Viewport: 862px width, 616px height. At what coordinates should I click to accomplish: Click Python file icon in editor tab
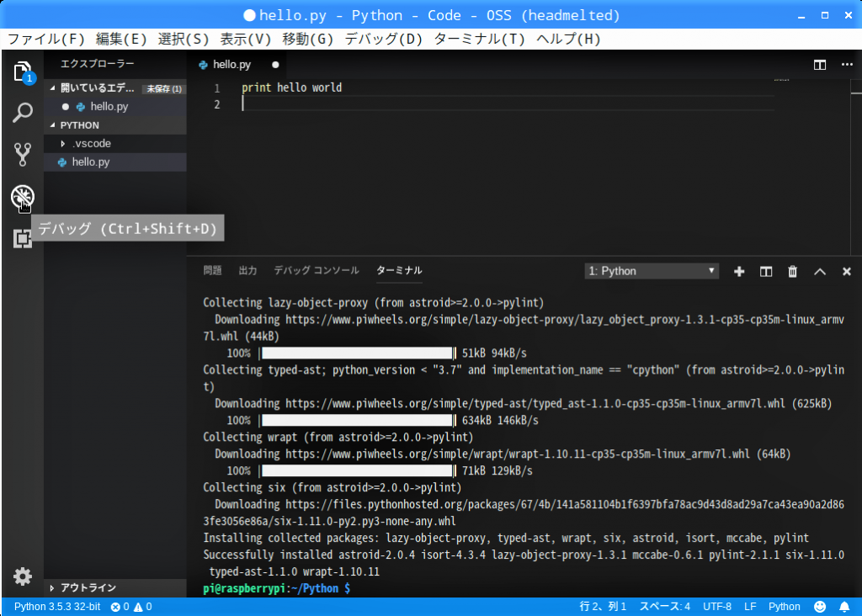pos(204,65)
